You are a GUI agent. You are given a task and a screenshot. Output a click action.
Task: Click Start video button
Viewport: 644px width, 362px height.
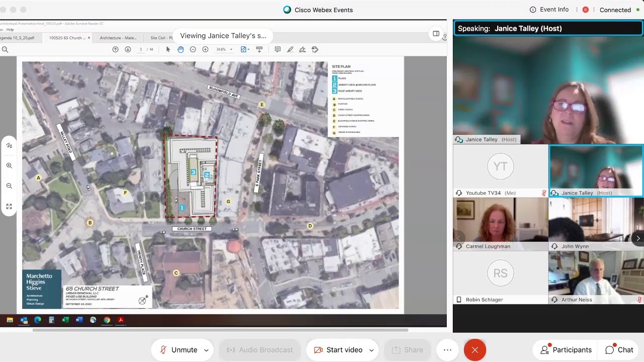point(338,350)
